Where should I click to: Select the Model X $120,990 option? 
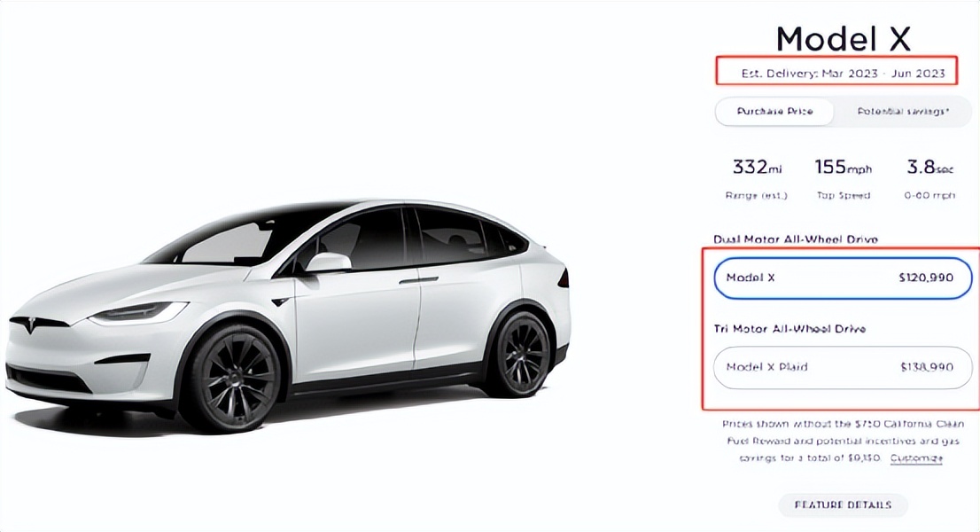coord(842,278)
